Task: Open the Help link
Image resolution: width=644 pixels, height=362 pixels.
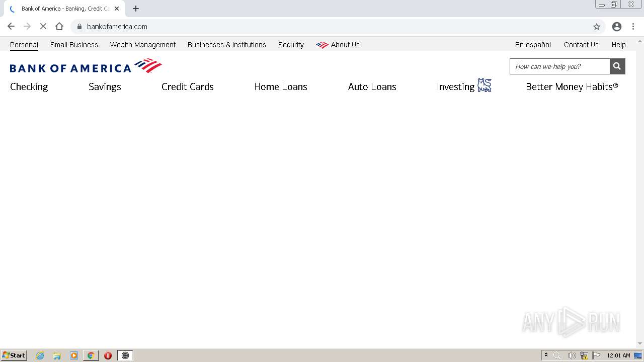Action: pyautogui.click(x=619, y=45)
